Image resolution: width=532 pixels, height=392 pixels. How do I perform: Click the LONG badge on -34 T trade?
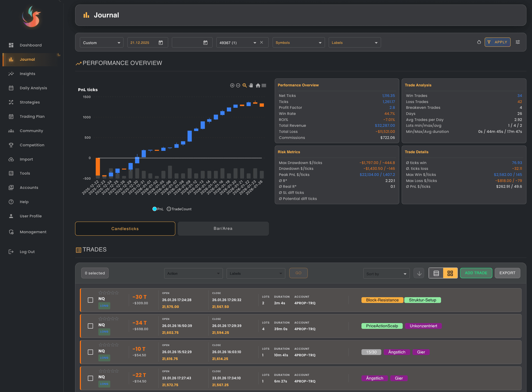click(x=104, y=332)
